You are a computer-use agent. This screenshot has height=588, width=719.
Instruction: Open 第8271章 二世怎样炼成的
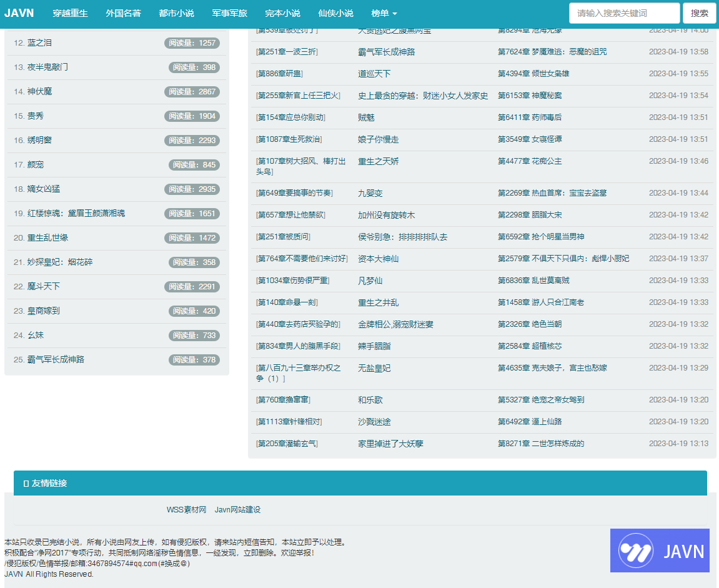click(x=541, y=444)
